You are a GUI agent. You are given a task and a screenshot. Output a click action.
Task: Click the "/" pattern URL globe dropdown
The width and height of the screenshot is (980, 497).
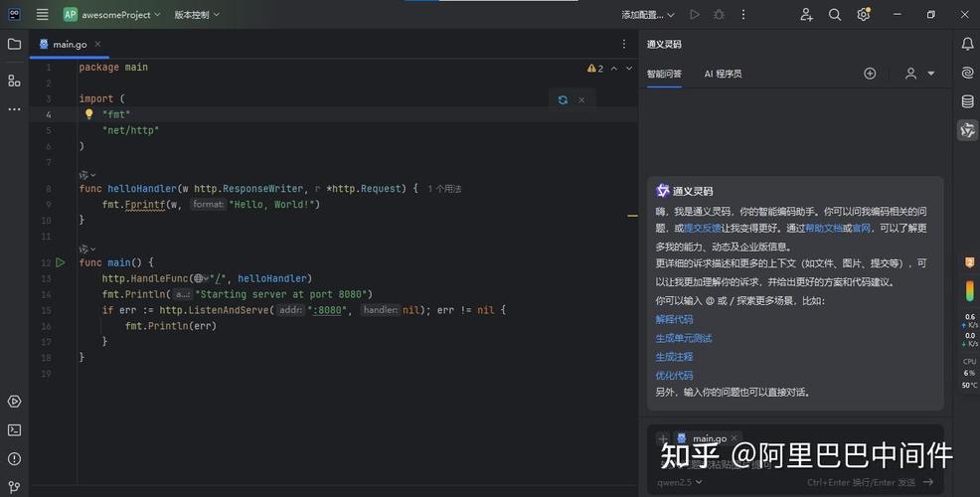201,279
